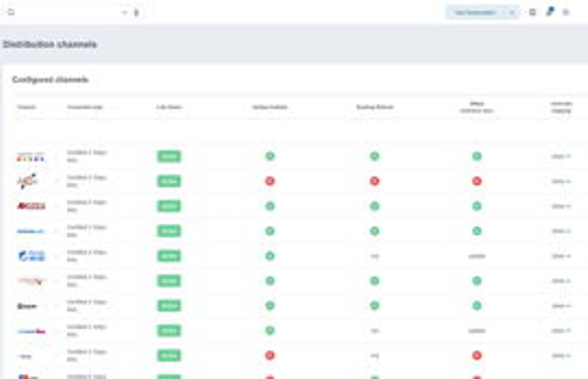Open the blue link at the ninth row's end
Screen dimensions: 588x379
coord(561,356)
